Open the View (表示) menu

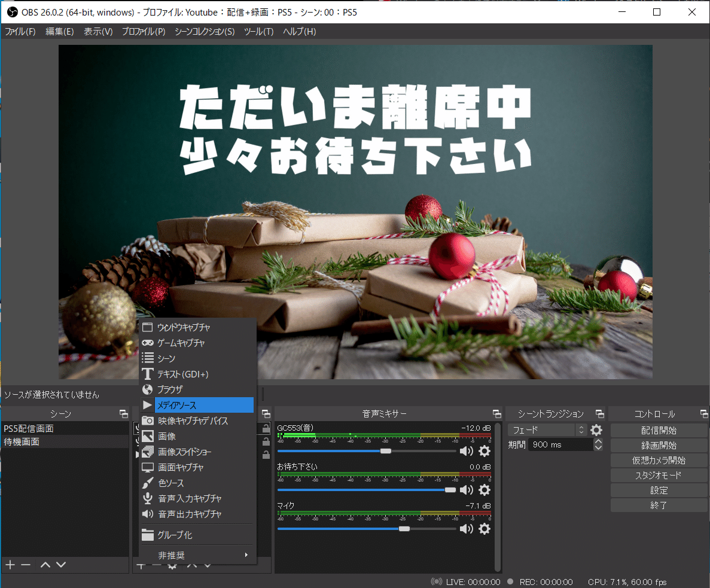pos(98,31)
